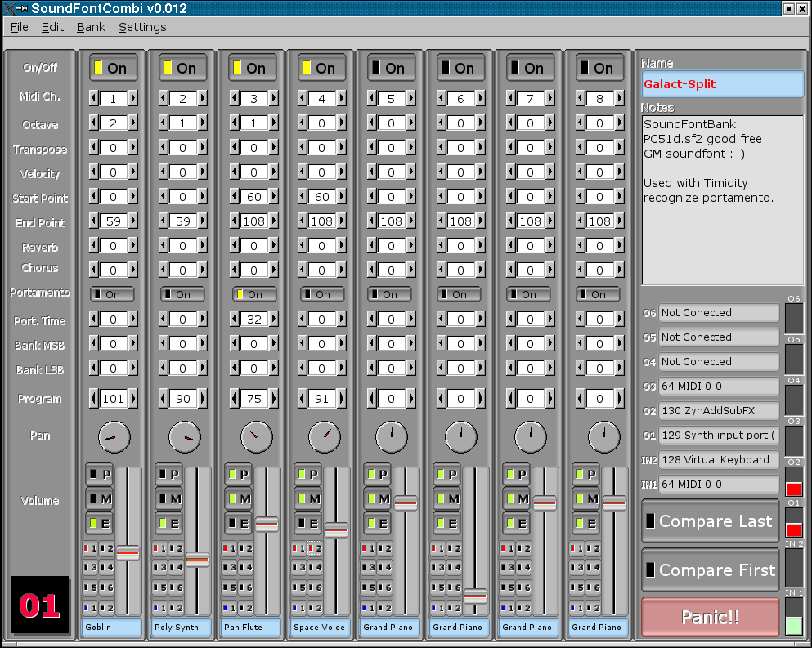
Task: Toggle the Compare Last switch
Action: (x=711, y=521)
